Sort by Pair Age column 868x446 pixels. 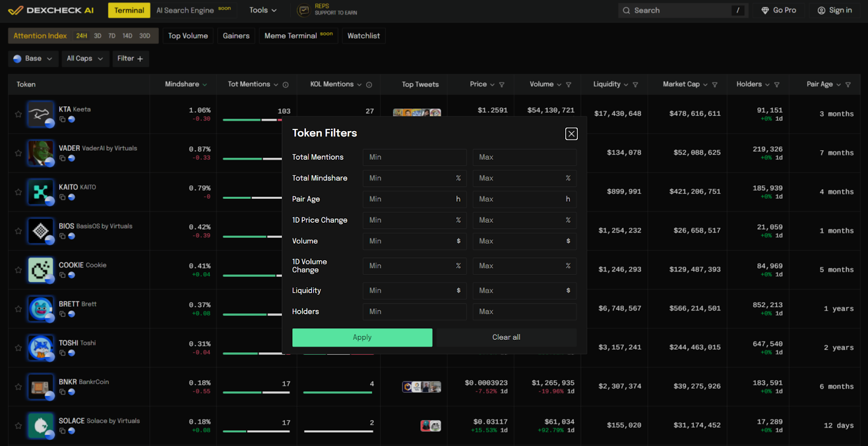coord(824,84)
